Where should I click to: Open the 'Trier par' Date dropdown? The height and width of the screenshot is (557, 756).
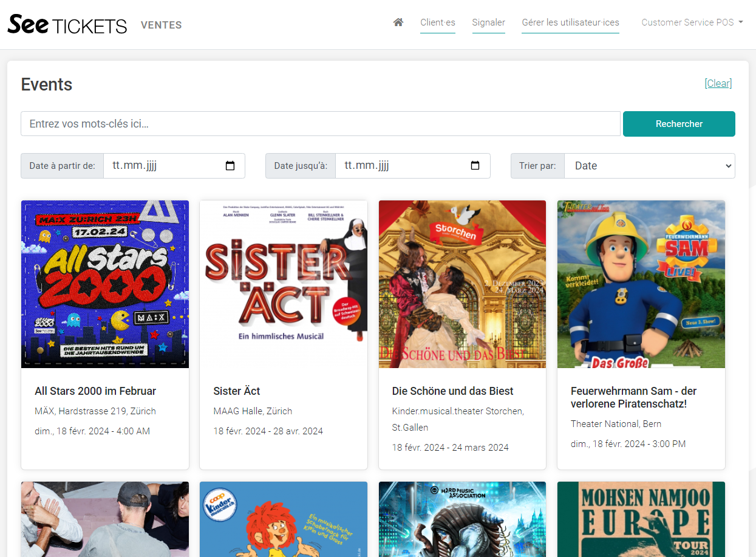point(649,166)
